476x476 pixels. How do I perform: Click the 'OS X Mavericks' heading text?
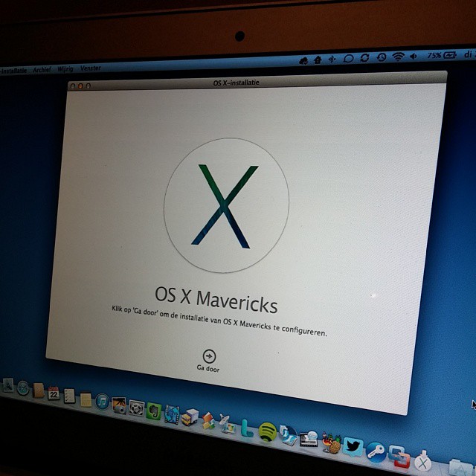pos(216,299)
